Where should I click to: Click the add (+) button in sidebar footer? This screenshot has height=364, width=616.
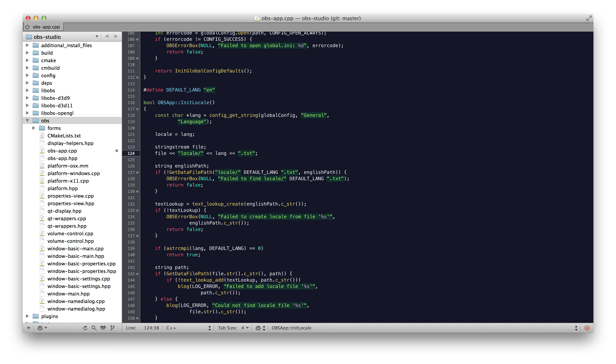(x=29, y=328)
